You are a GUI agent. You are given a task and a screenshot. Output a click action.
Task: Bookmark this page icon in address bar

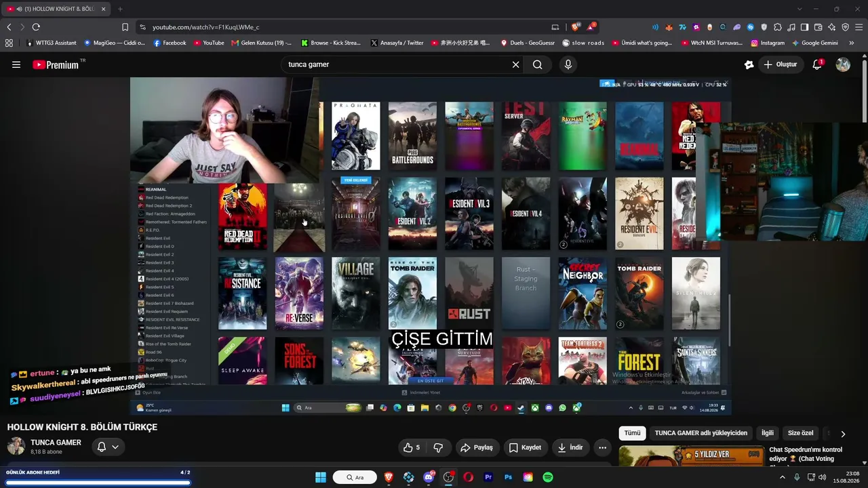[125, 27]
